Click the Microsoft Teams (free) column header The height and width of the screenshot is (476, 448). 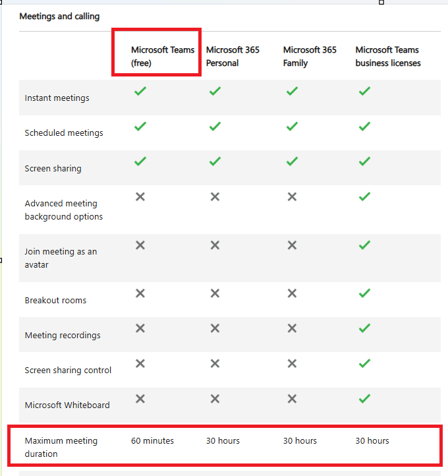point(163,56)
